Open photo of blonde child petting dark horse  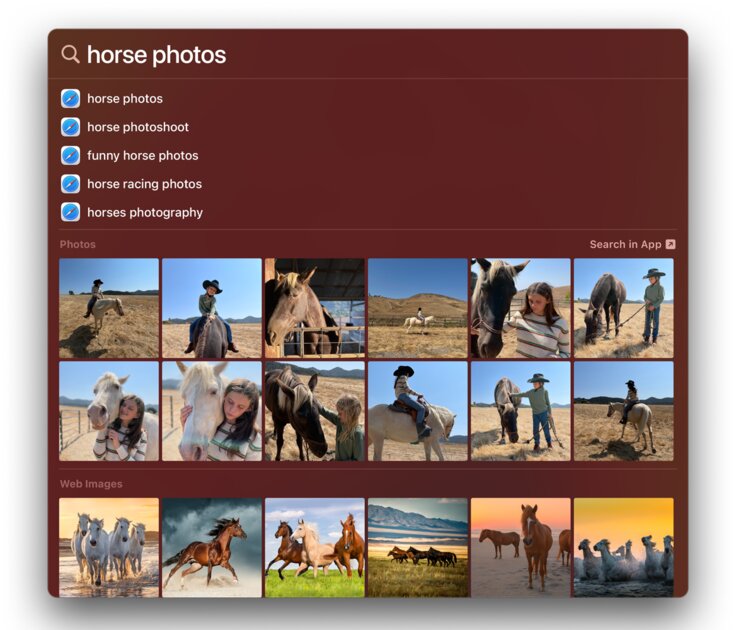pyautogui.click(x=314, y=411)
